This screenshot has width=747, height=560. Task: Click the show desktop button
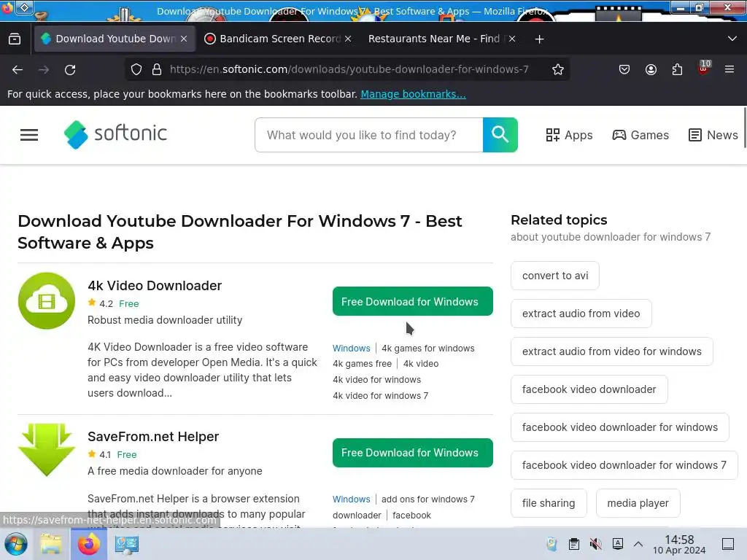[728, 544]
